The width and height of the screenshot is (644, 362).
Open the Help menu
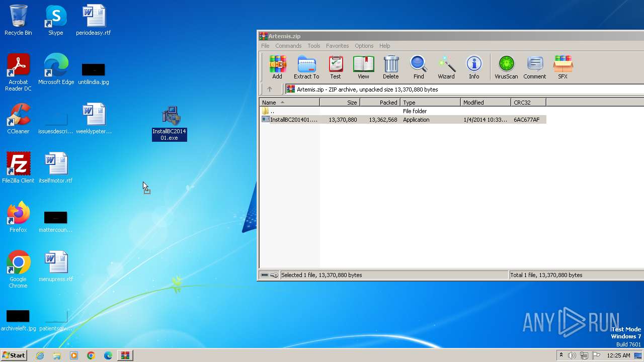click(x=384, y=46)
